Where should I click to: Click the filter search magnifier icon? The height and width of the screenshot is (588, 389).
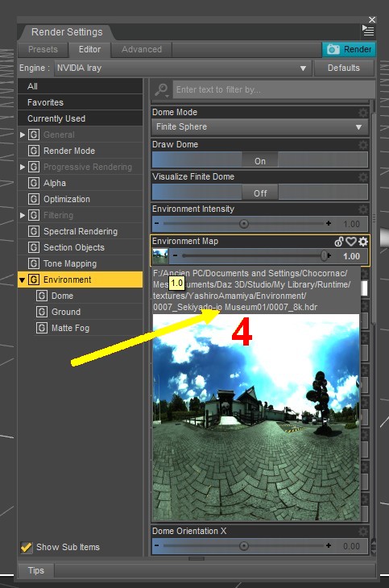(x=162, y=90)
